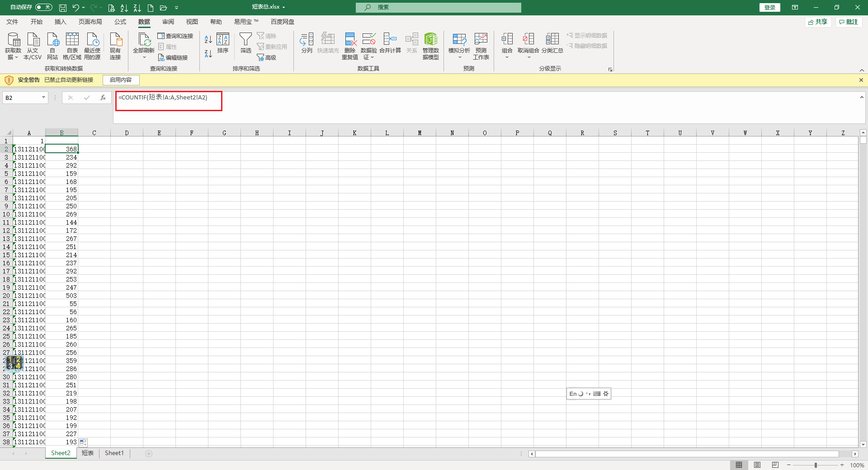
Task: Switch to Page Break Preview in status bar
Action: pos(775,465)
